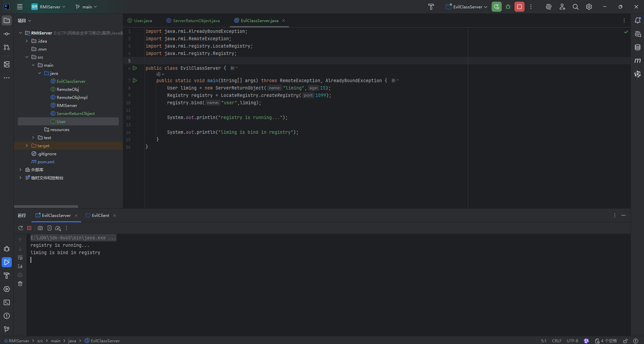The image size is (644, 344).
Task: Open the Notifications bell panel
Action: 638,20
